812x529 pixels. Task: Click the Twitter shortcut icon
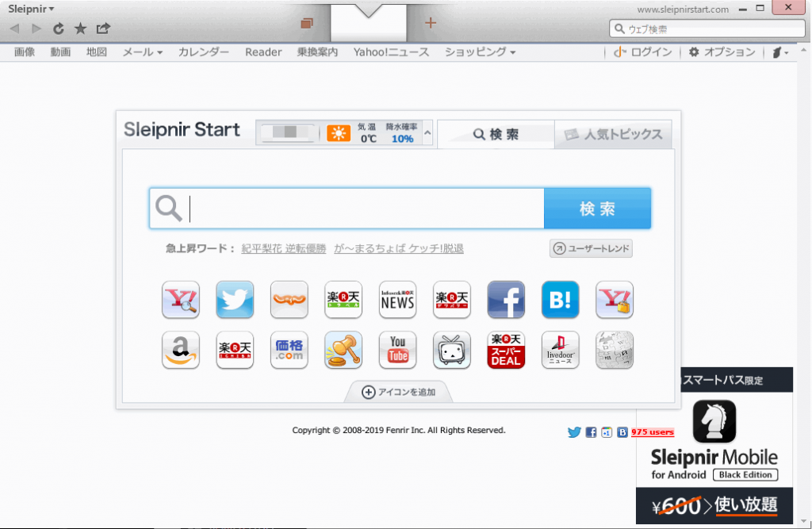[235, 300]
